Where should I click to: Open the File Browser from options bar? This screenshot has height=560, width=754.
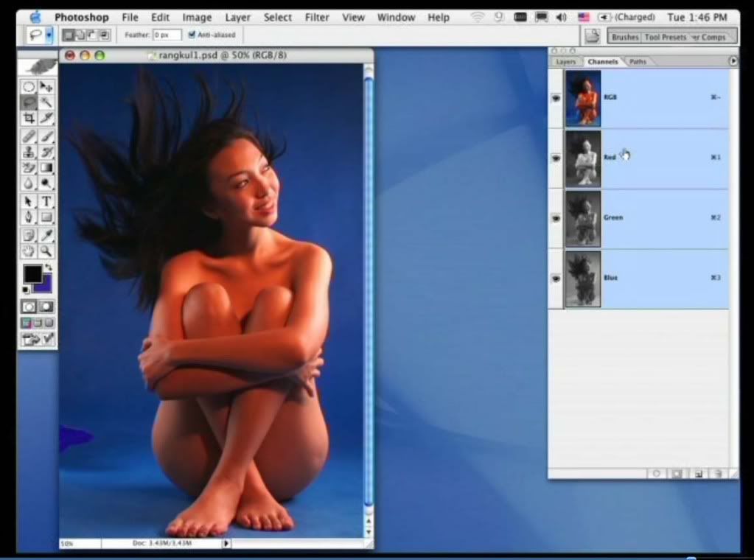[592, 36]
